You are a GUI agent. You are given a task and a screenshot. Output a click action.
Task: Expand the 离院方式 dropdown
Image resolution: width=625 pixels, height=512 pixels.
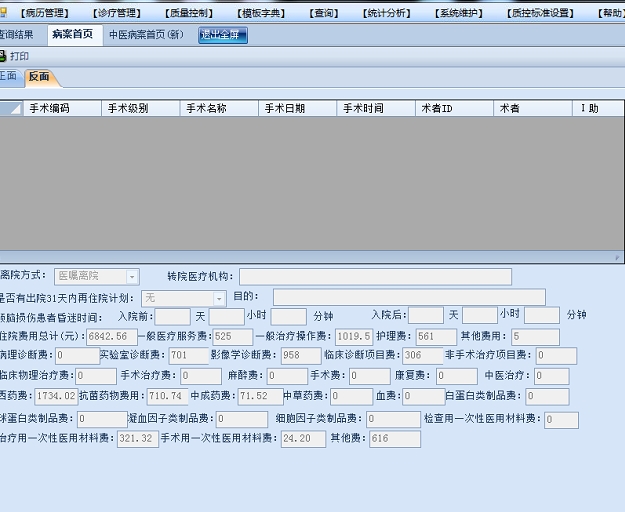132,277
